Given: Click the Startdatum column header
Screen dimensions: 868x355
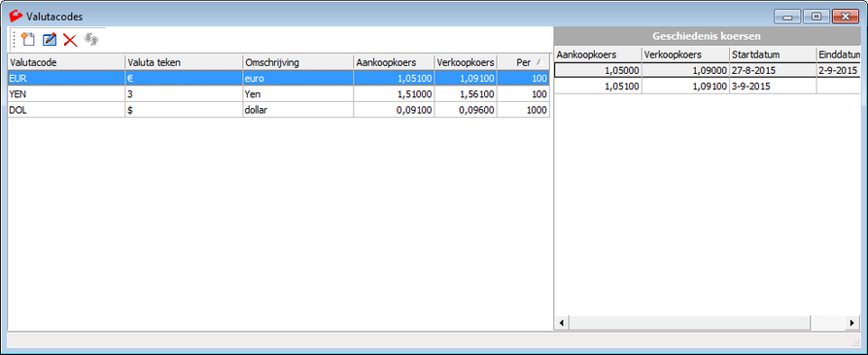Looking at the screenshot, I should (x=773, y=54).
